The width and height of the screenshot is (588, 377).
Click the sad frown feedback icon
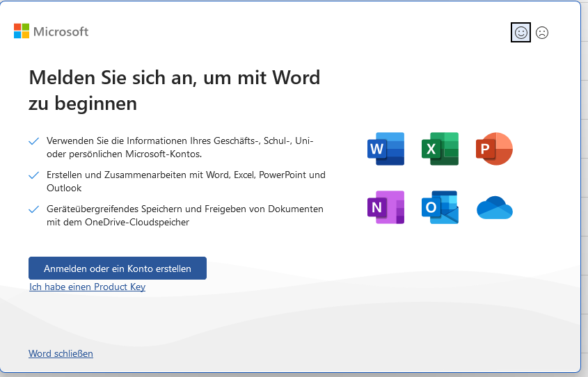coord(542,33)
